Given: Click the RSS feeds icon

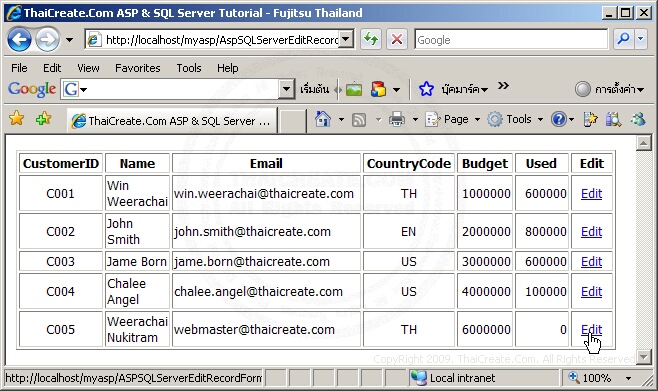Looking at the screenshot, I should [x=359, y=120].
